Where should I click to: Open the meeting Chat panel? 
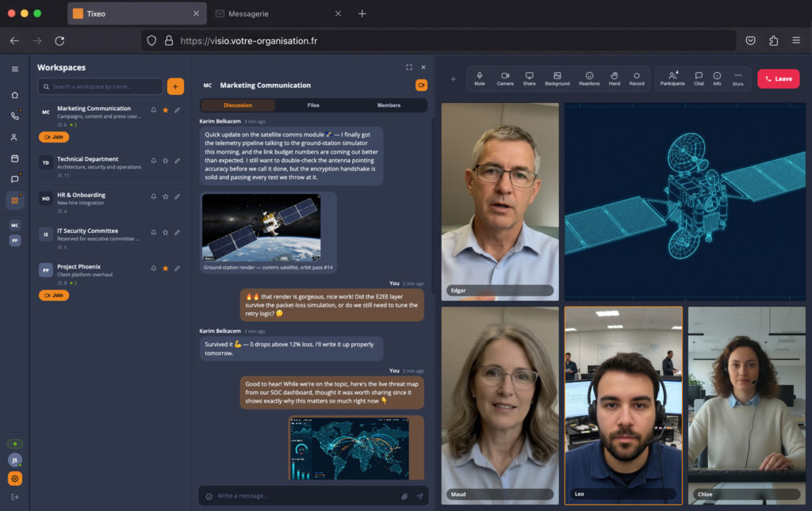click(699, 78)
